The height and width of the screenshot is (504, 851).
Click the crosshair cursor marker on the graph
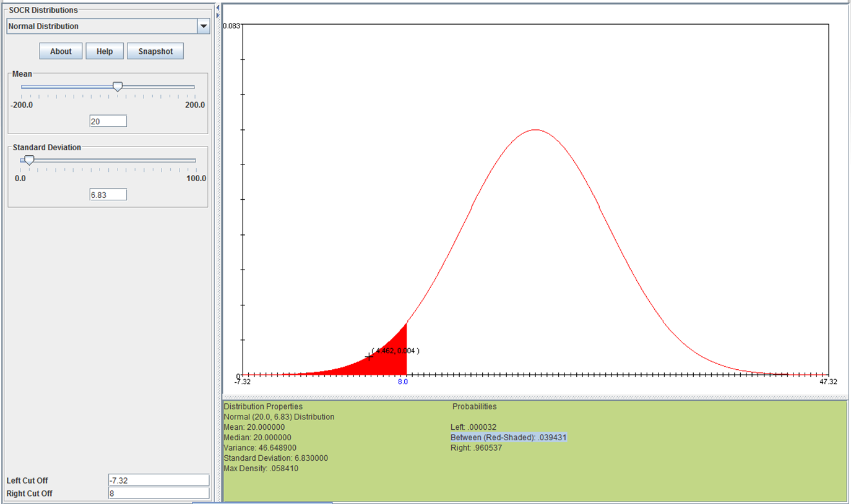[x=369, y=357]
